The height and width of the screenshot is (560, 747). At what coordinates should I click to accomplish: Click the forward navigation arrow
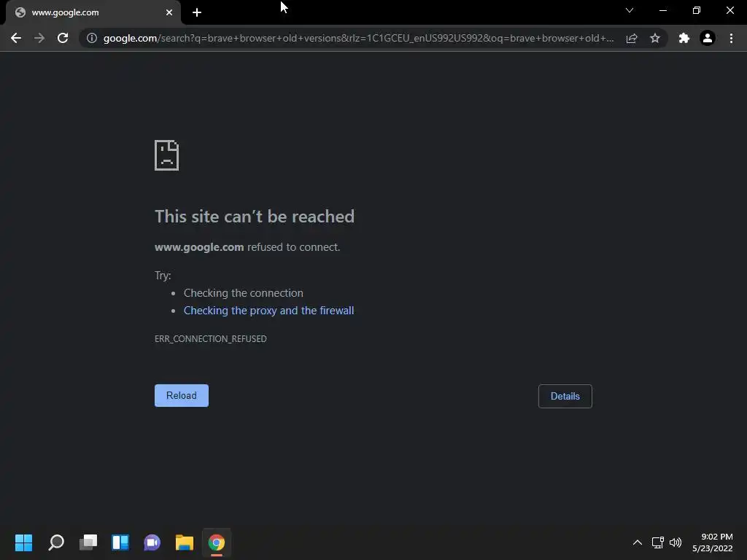[x=39, y=38]
